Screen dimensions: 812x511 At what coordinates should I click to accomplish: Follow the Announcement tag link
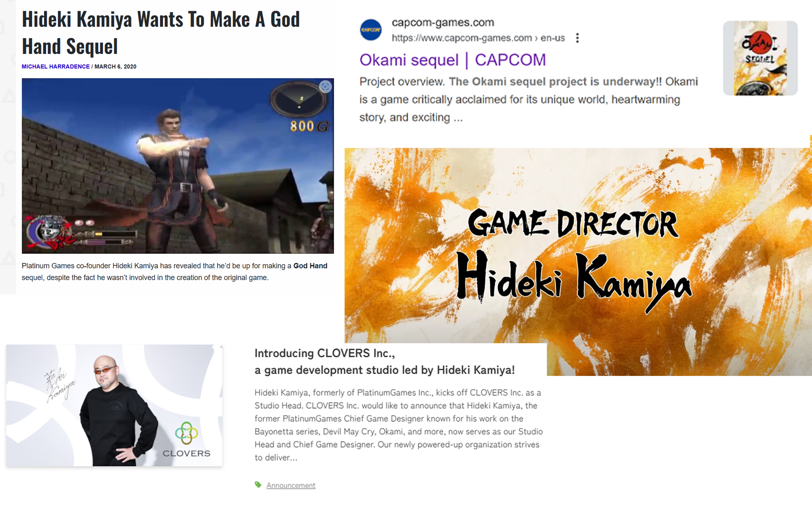click(x=291, y=485)
